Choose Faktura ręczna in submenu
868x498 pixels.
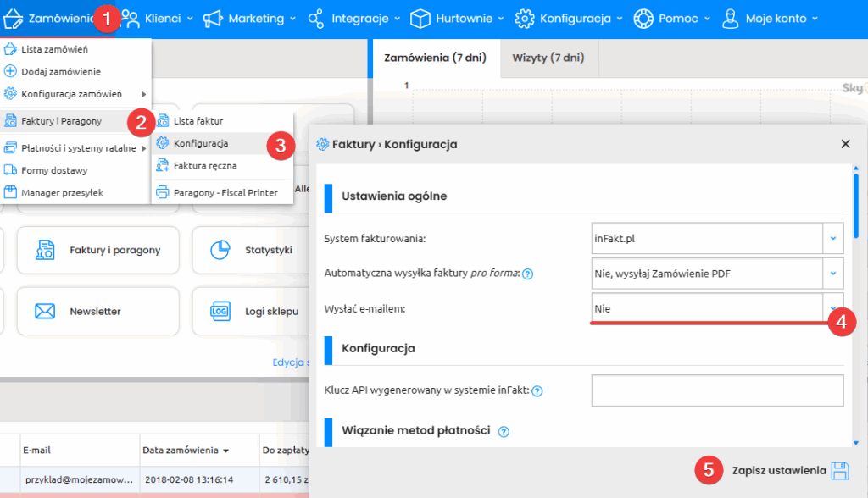tap(205, 166)
